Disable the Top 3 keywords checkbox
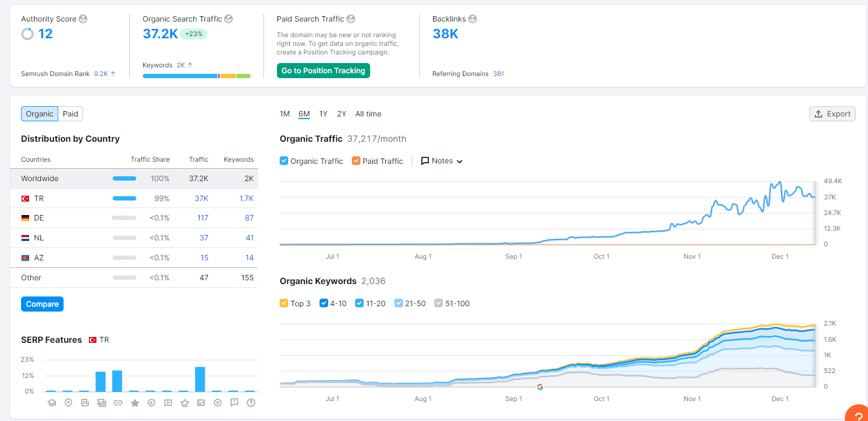The height and width of the screenshot is (421, 868). click(284, 303)
